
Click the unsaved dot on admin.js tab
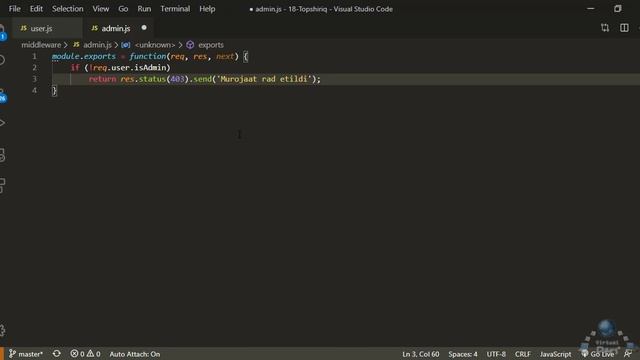pyautogui.click(x=144, y=28)
